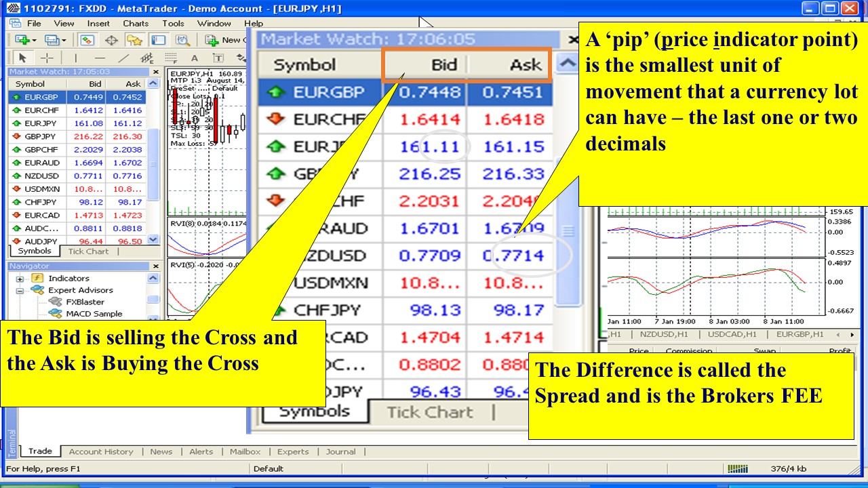Expand the New Chart dropdown arrow
868x488 pixels.
click(33, 40)
